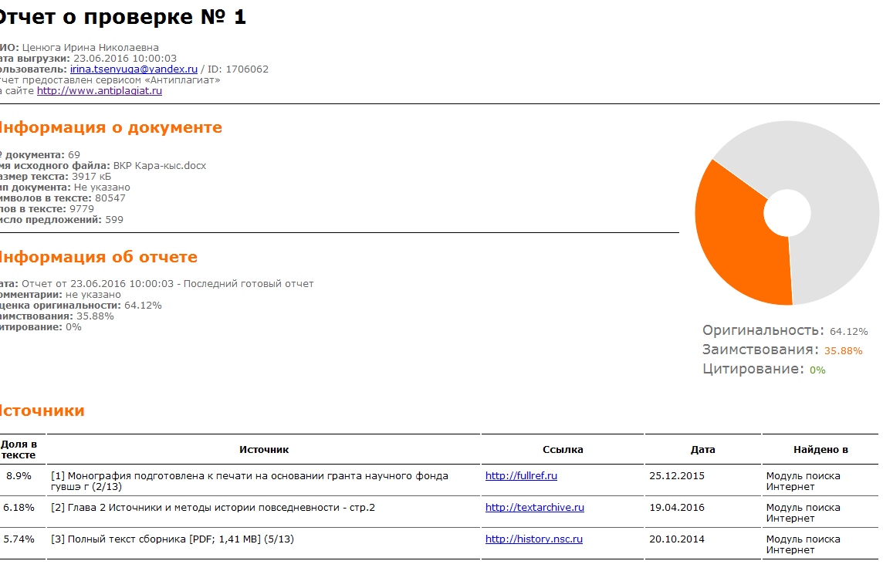Click the 'Дата' column header

click(x=702, y=450)
